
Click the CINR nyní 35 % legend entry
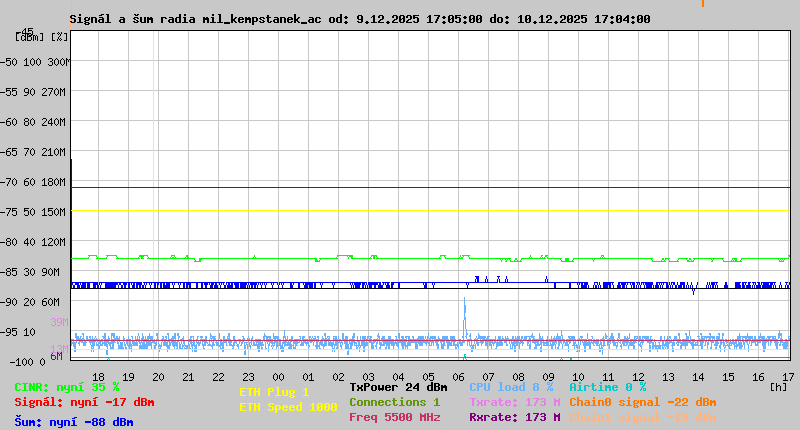pos(67,387)
